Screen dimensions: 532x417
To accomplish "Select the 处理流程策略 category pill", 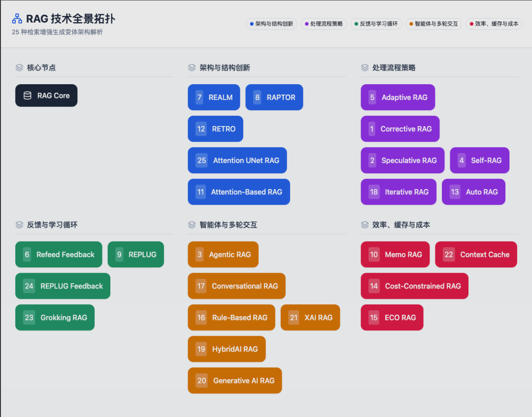I will (x=324, y=23).
